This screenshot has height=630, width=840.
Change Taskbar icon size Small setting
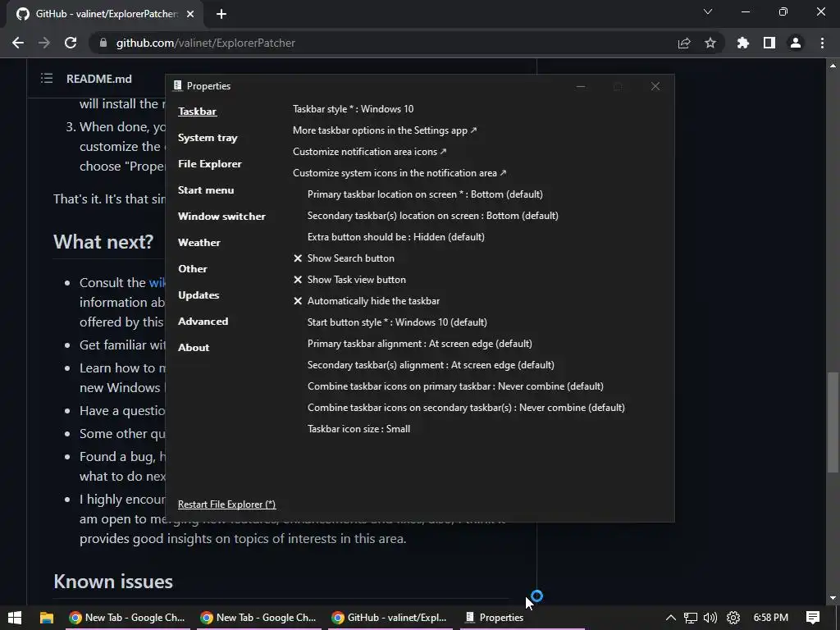click(358, 429)
